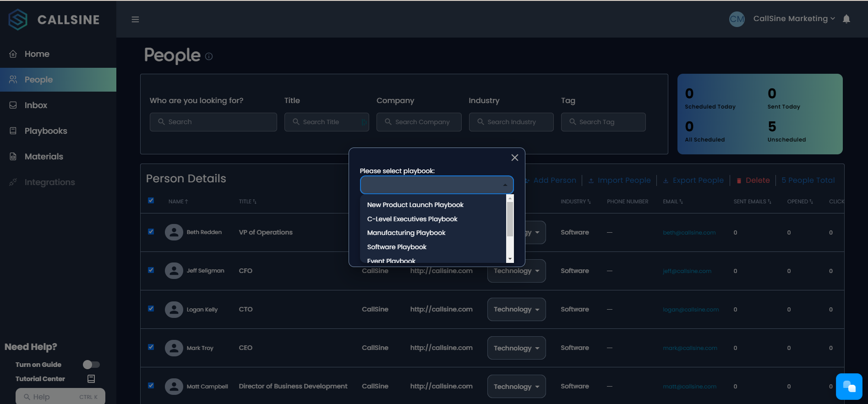Toggle the Turn on Guide switch
The image size is (868, 404).
click(x=91, y=365)
